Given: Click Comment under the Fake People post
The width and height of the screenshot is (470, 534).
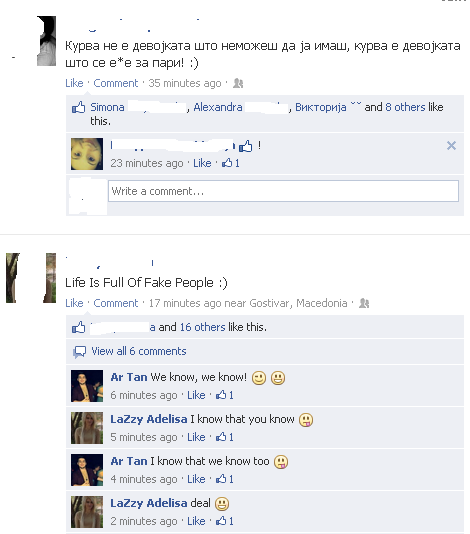Looking at the screenshot, I should 116,303.
